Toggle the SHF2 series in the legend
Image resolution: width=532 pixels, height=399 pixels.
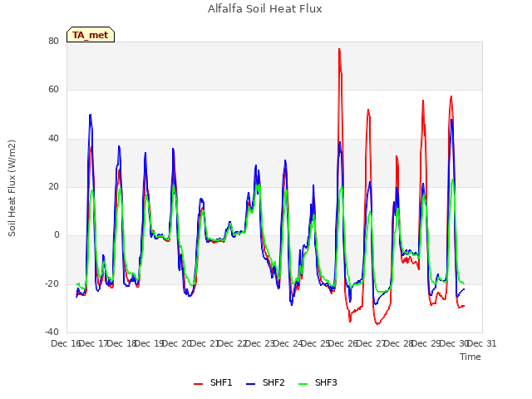click(x=265, y=382)
